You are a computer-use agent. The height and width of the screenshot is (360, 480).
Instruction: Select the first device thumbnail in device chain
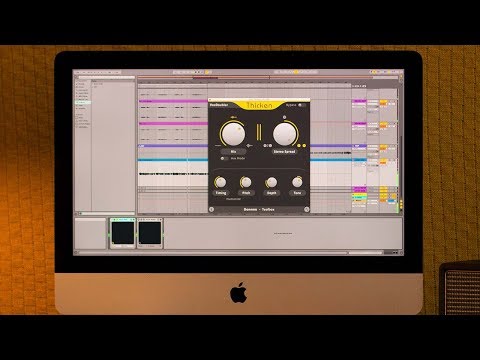(x=122, y=233)
